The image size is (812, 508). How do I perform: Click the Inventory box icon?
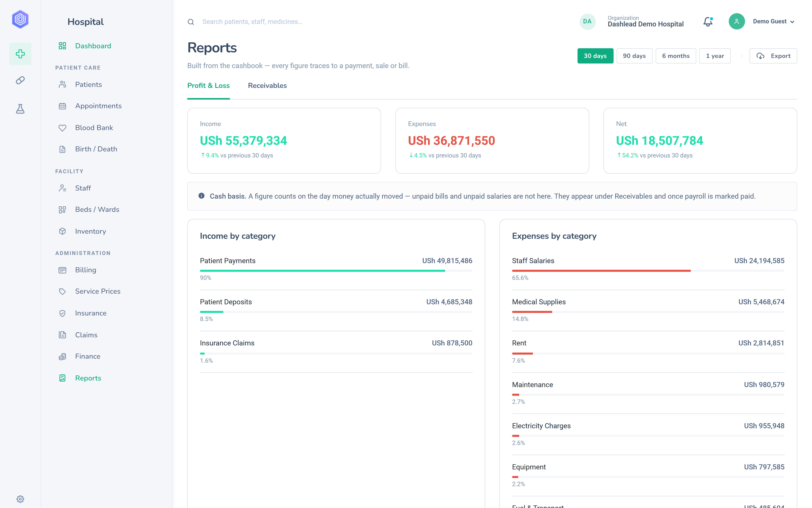point(62,231)
